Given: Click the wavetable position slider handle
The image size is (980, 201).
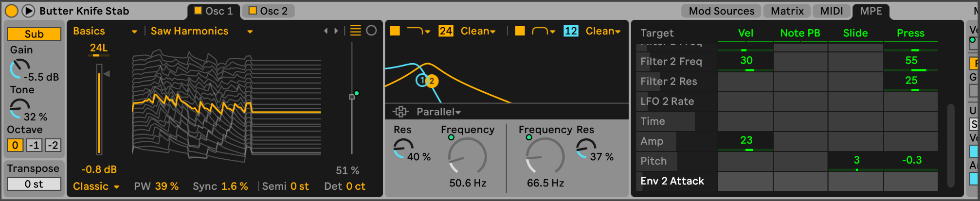Looking at the screenshot, I should pyautogui.click(x=352, y=97).
